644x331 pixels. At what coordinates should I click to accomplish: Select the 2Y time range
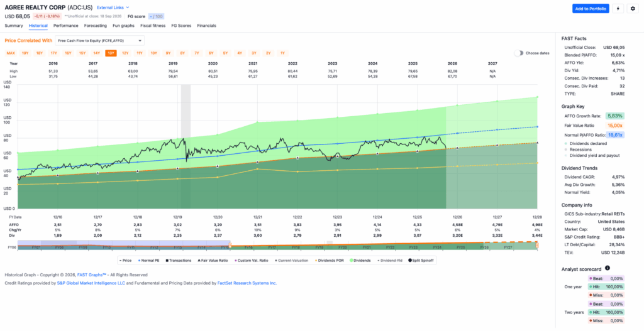coord(268,53)
